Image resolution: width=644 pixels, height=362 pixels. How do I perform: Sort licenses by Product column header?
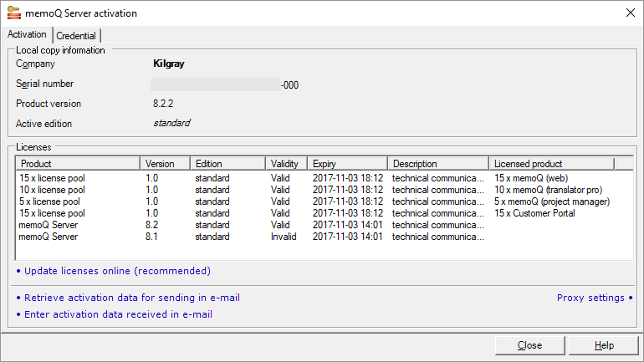click(x=77, y=164)
